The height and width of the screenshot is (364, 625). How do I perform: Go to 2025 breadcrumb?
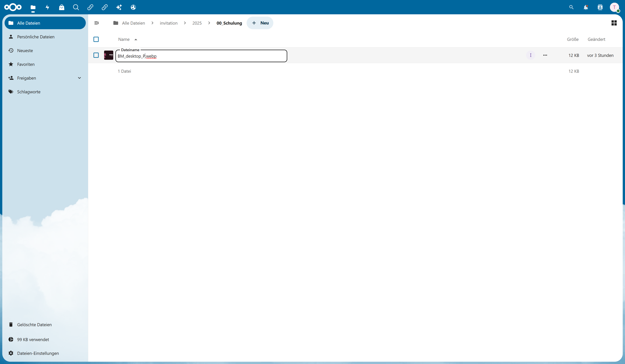pyautogui.click(x=197, y=23)
